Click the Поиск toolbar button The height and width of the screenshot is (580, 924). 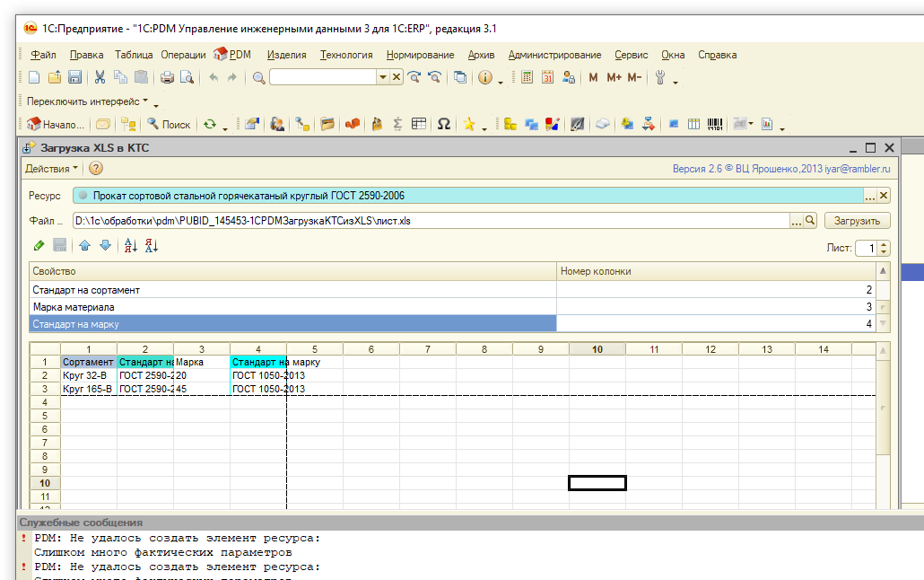click(169, 124)
